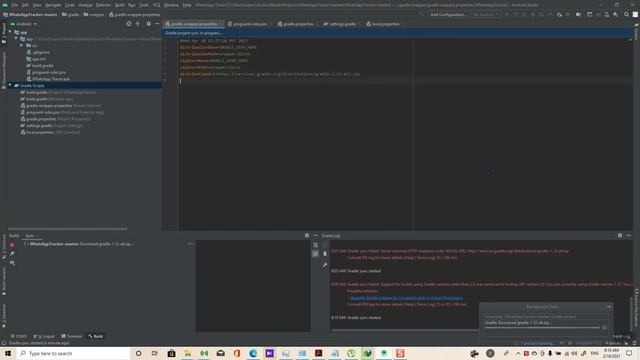Image resolution: width=640 pixels, height=360 pixels.
Task: Click the Collapse All icon in Project panel
Action: coord(138,24)
